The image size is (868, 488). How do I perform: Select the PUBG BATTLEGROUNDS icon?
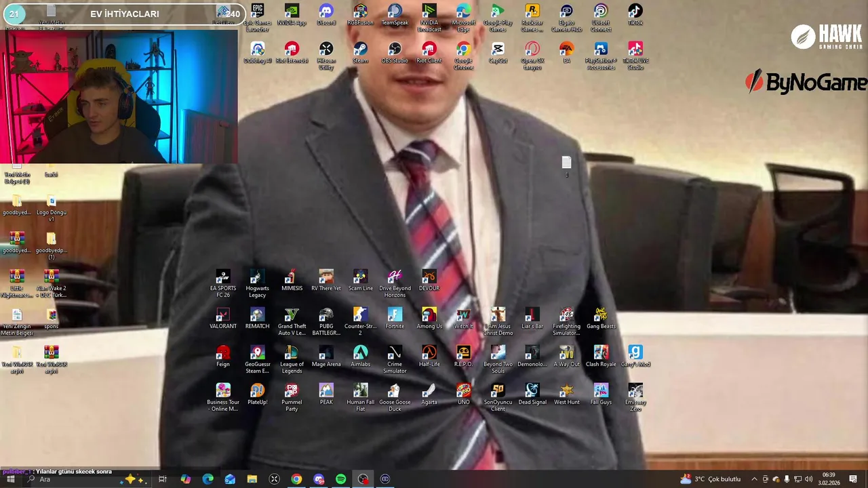coord(326,322)
